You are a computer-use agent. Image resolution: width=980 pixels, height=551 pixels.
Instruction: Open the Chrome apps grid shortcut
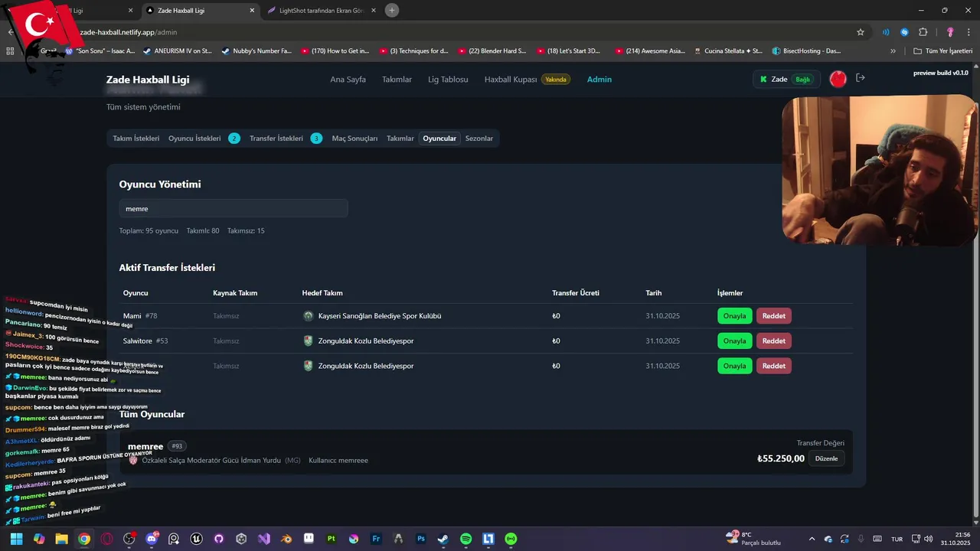(10, 51)
